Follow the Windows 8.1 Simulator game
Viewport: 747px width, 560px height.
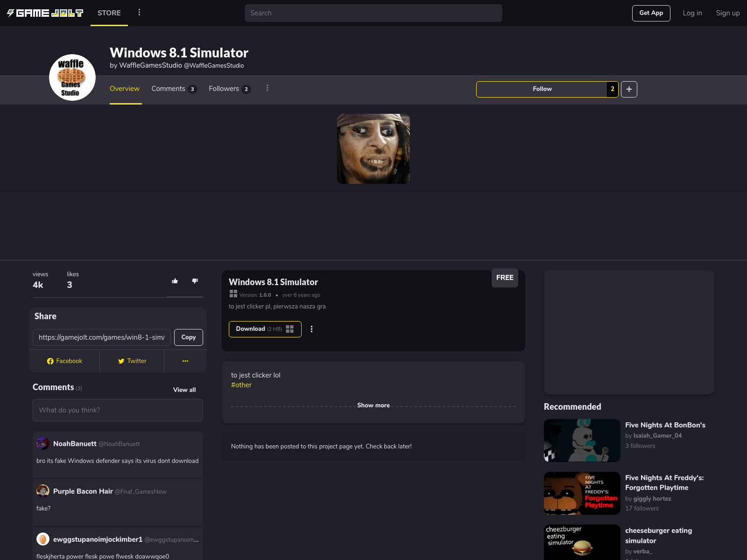pos(542,89)
